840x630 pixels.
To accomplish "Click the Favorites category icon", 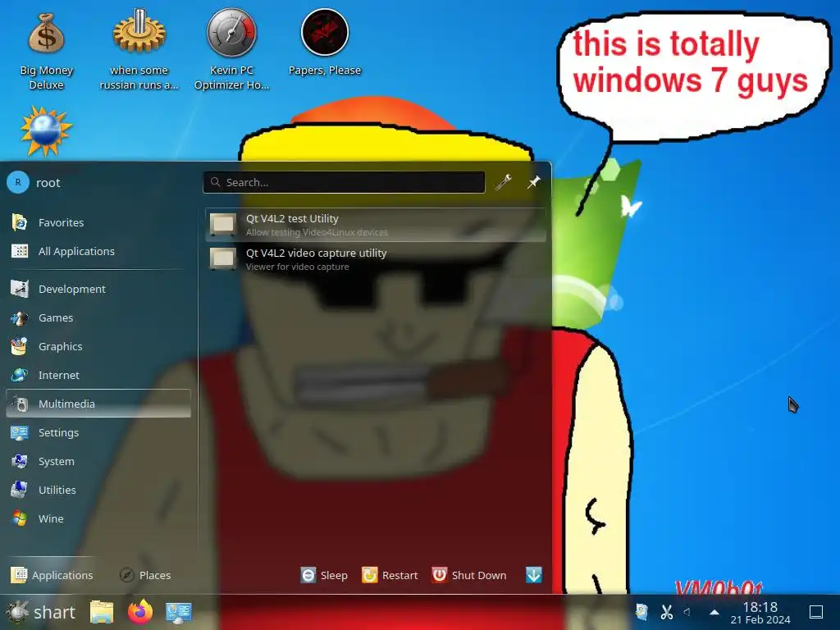I will pyautogui.click(x=20, y=222).
